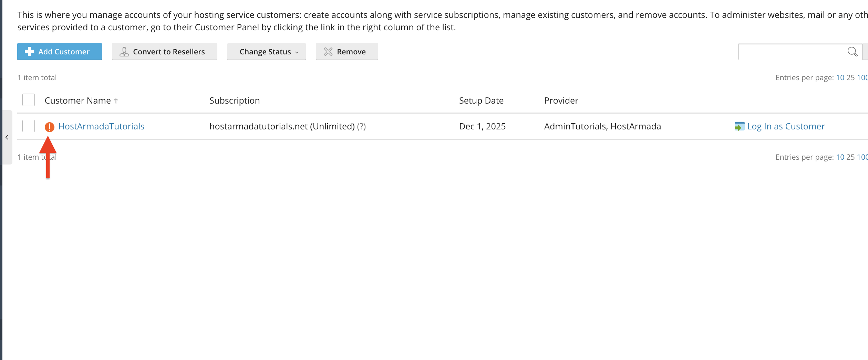Sort by Subscription column header
The width and height of the screenshot is (868, 360).
(x=235, y=100)
